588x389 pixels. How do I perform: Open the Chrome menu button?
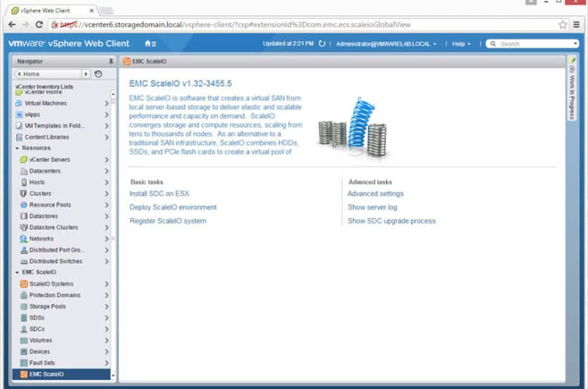[x=577, y=25]
